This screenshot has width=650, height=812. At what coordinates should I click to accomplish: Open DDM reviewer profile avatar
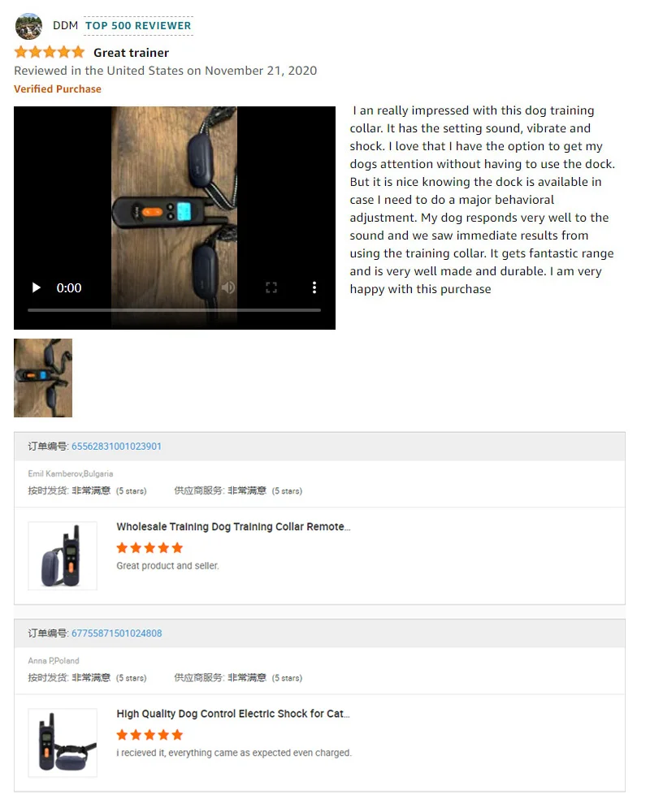pyautogui.click(x=28, y=26)
